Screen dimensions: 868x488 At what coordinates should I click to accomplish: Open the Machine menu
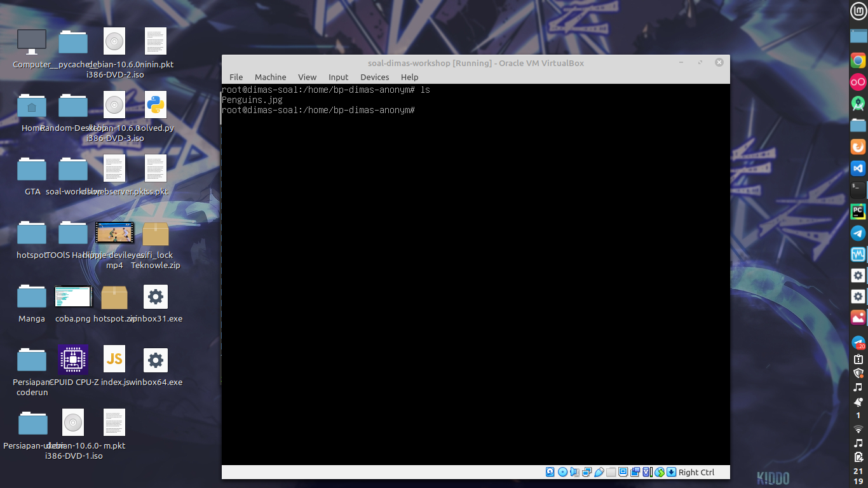(270, 77)
